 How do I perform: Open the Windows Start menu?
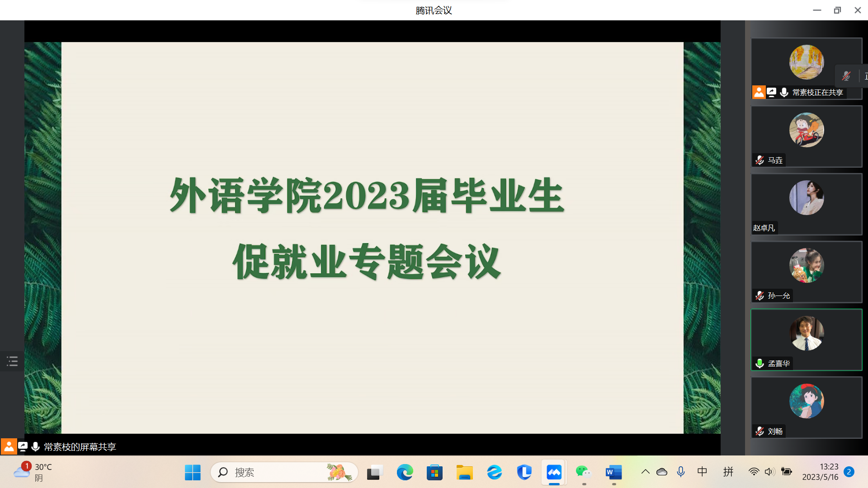193,473
